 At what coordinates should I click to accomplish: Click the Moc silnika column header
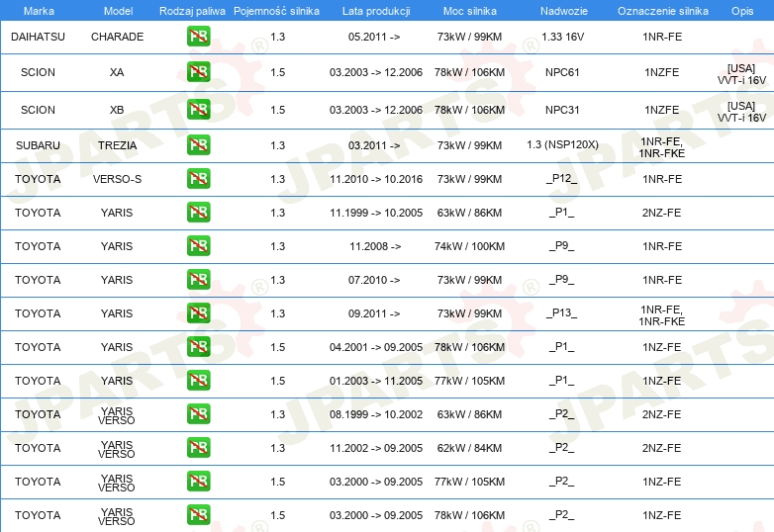coord(470,11)
